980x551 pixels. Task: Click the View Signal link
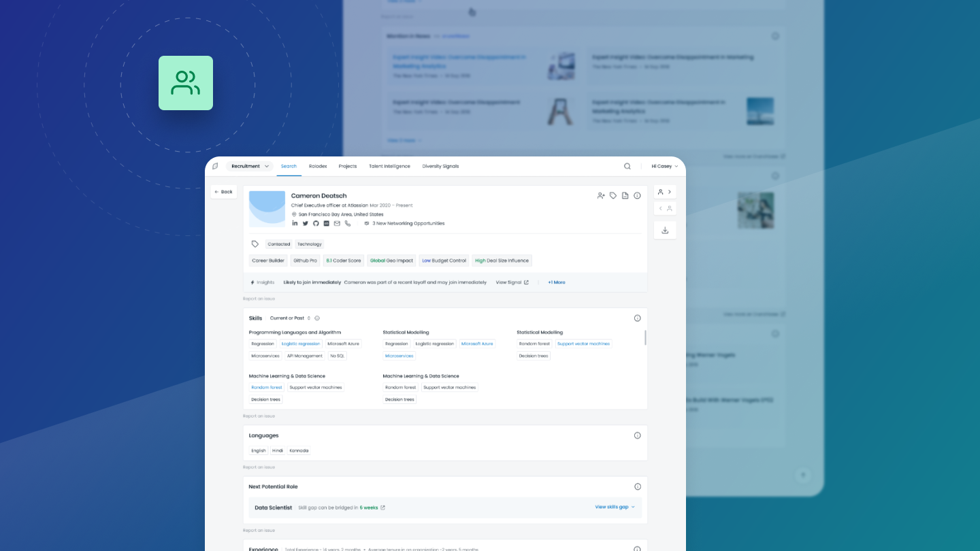click(x=512, y=282)
